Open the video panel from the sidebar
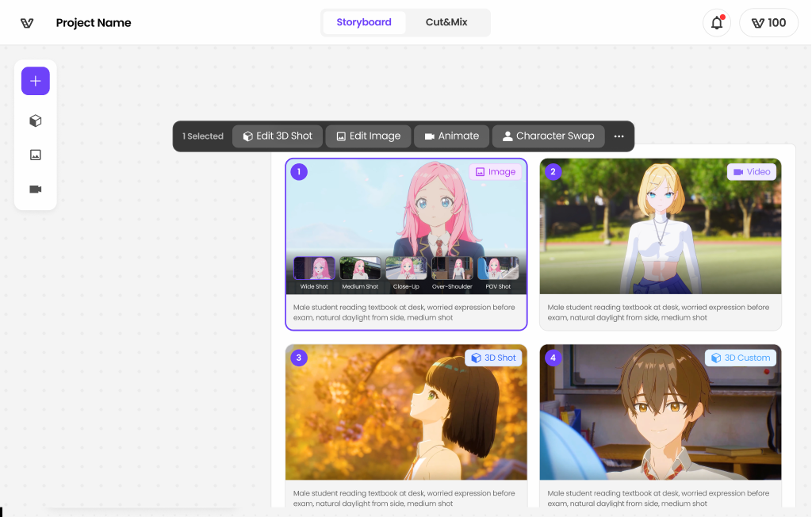This screenshot has height=517, width=812. (35, 190)
